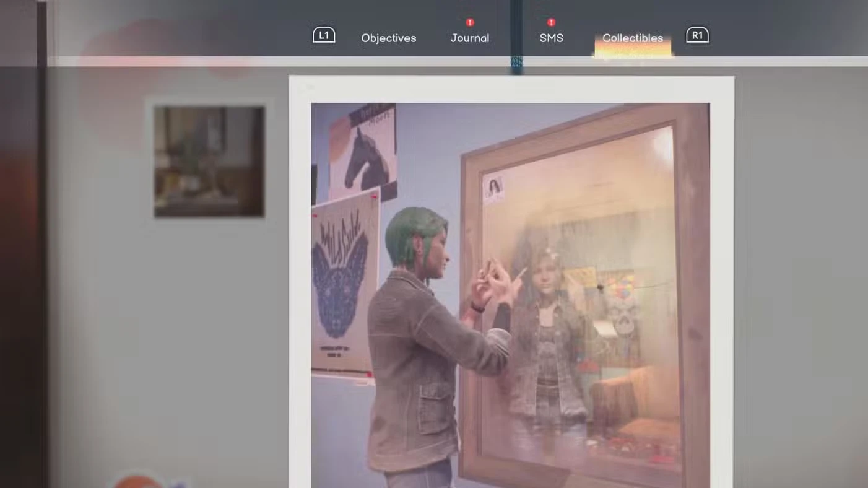Open the Journal tab
Viewport: 868px width, 488px height.
[470, 38]
